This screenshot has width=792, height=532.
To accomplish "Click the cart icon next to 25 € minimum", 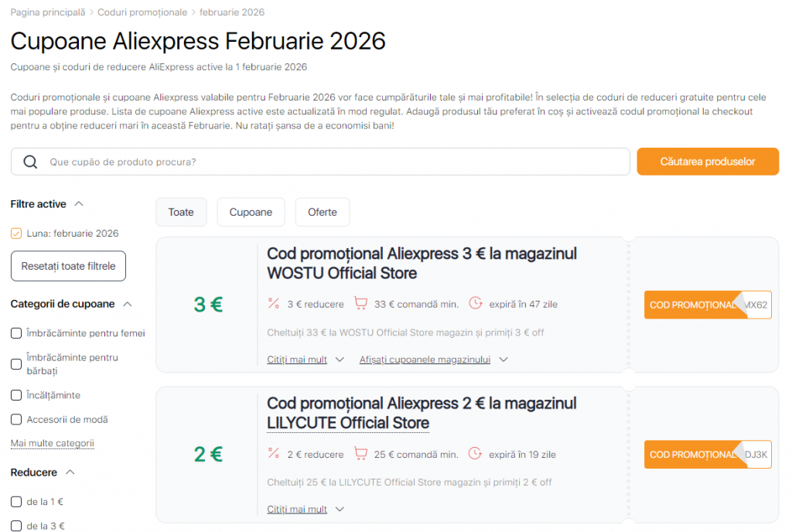I will [361, 454].
